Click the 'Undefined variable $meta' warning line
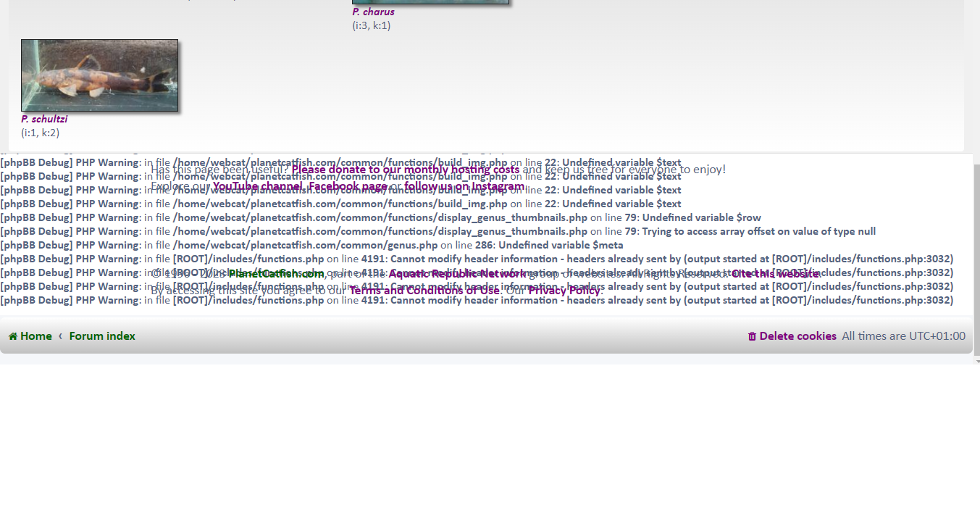This screenshot has height=521, width=980. tap(311, 245)
